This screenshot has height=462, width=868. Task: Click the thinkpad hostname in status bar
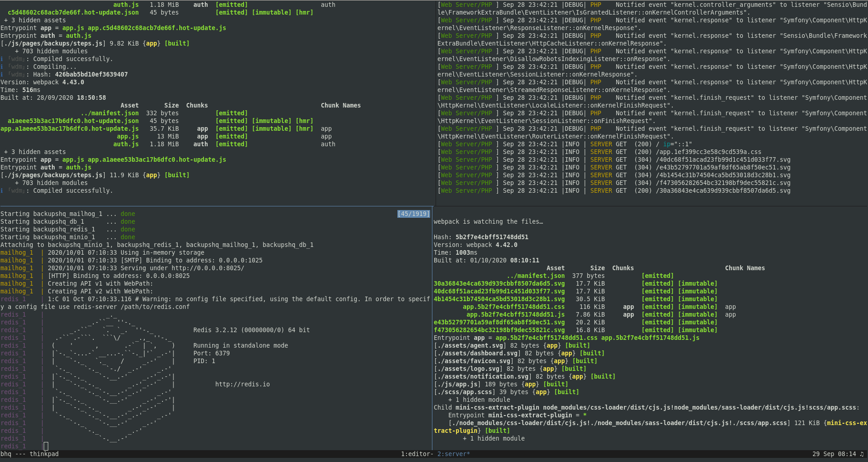tap(44, 454)
